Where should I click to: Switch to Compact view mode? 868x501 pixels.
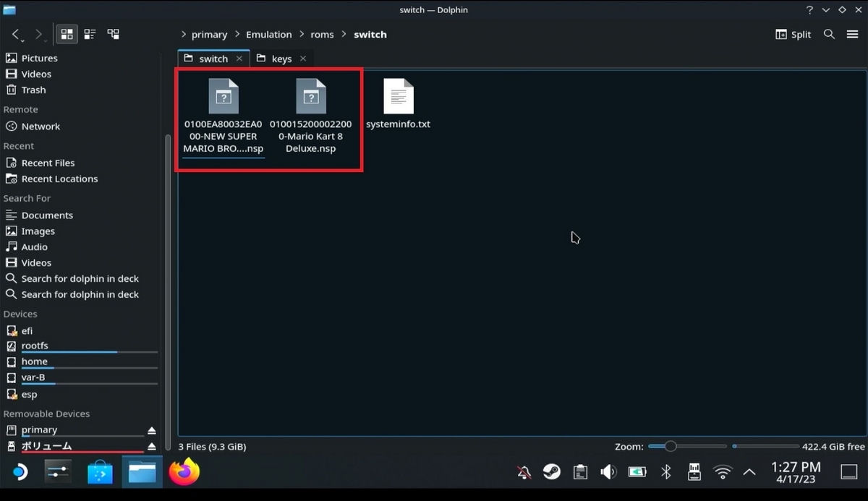pos(90,34)
